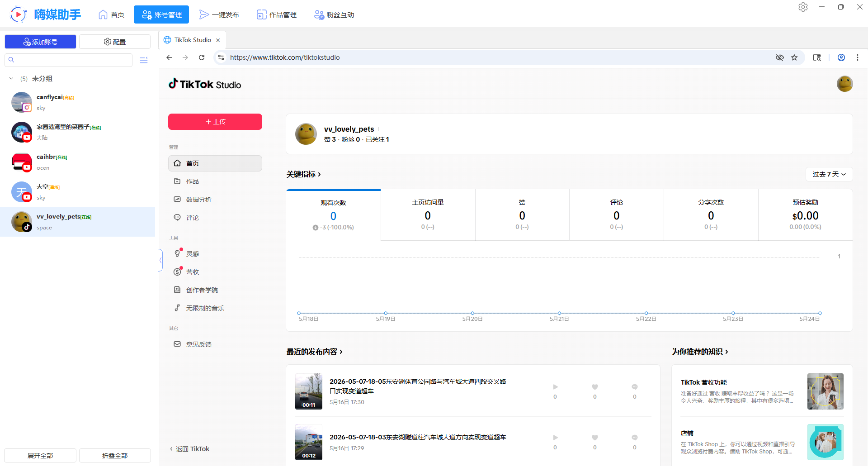Open 数据分析 in the sidebar
The width and height of the screenshot is (868, 467).
[x=215, y=200]
